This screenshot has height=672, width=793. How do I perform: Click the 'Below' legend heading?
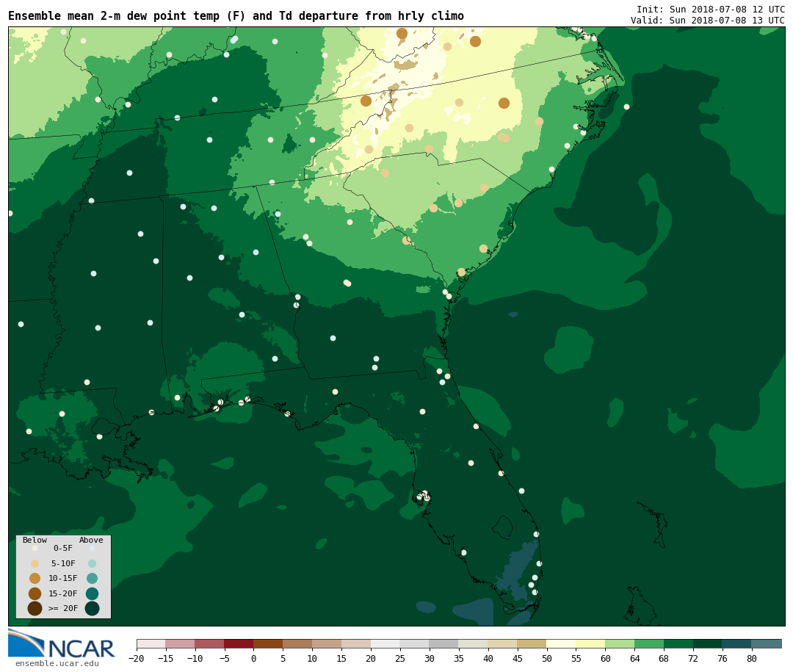coord(35,540)
